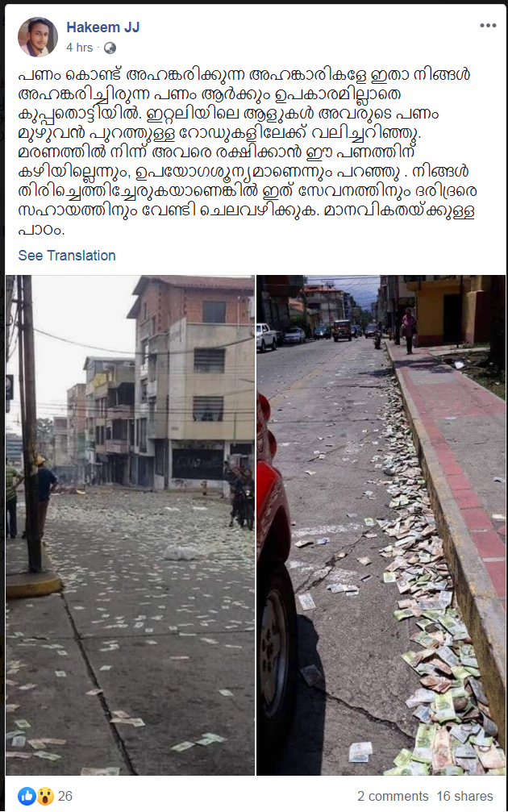Open Hakeem JJ's profile via name link

tap(103, 27)
